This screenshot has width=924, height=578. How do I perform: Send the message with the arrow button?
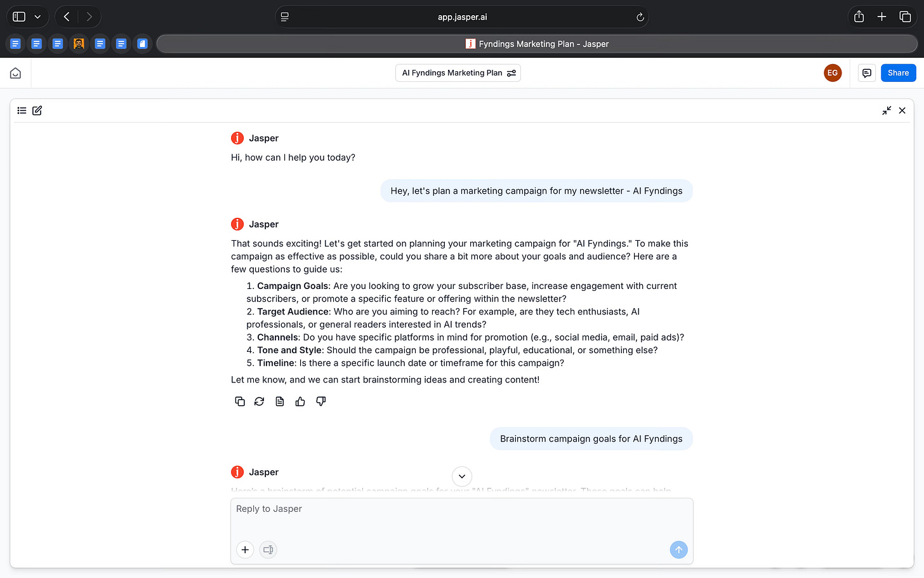[678, 550]
